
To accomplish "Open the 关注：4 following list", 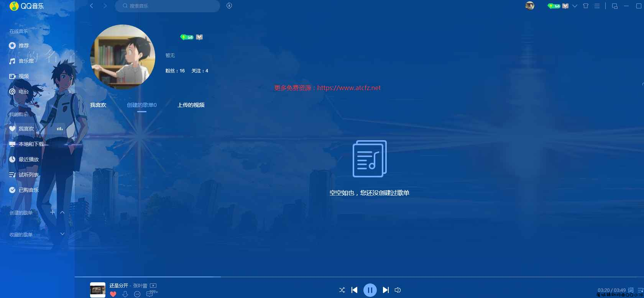I will click(200, 71).
